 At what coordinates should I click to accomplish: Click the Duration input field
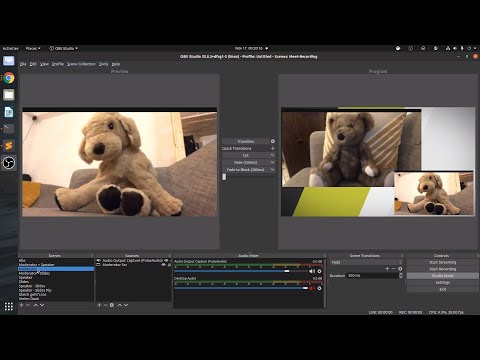[x=373, y=276]
